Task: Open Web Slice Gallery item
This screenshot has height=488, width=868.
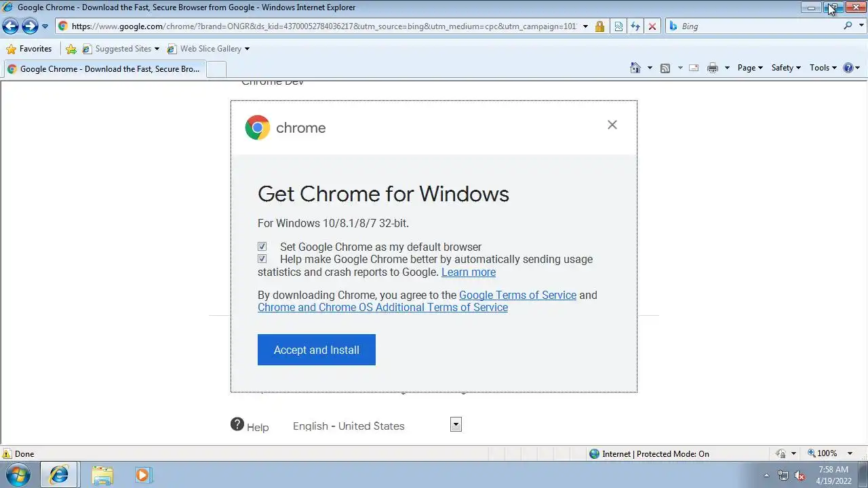Action: (209, 49)
